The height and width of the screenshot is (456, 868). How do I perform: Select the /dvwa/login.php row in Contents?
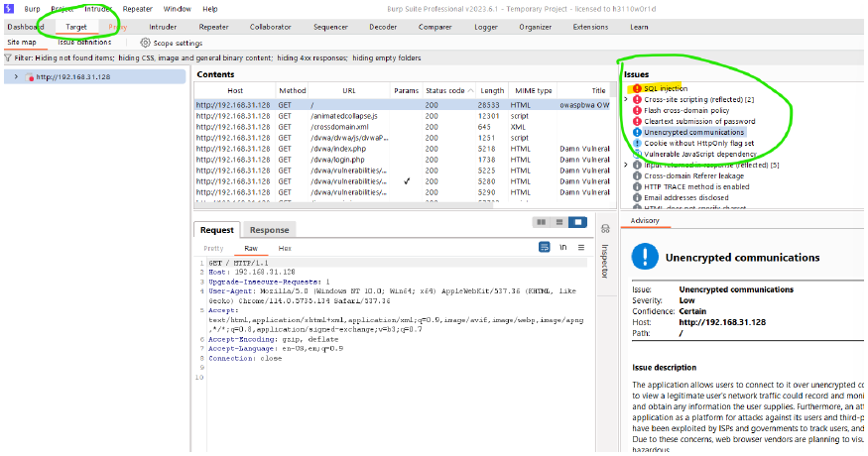(x=402, y=160)
